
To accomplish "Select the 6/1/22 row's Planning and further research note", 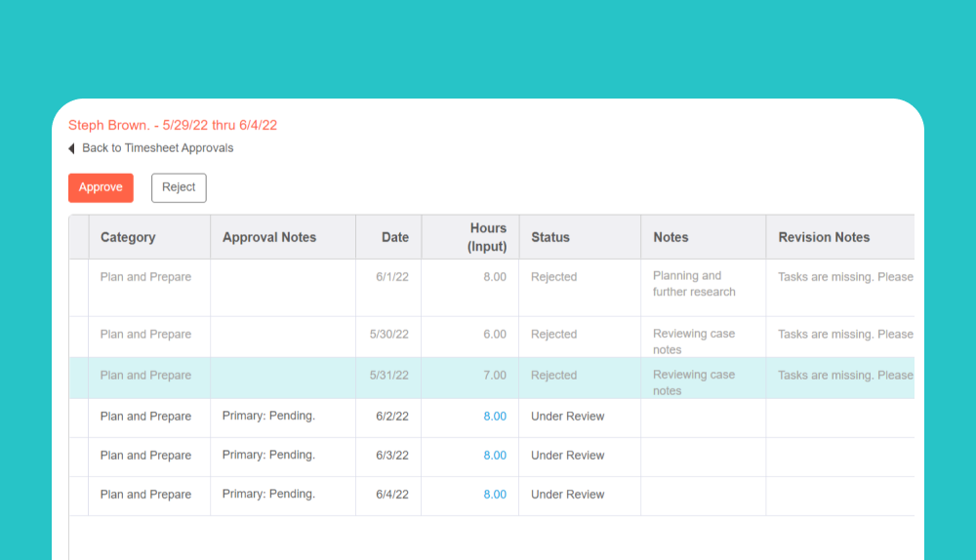I will pyautogui.click(x=694, y=284).
